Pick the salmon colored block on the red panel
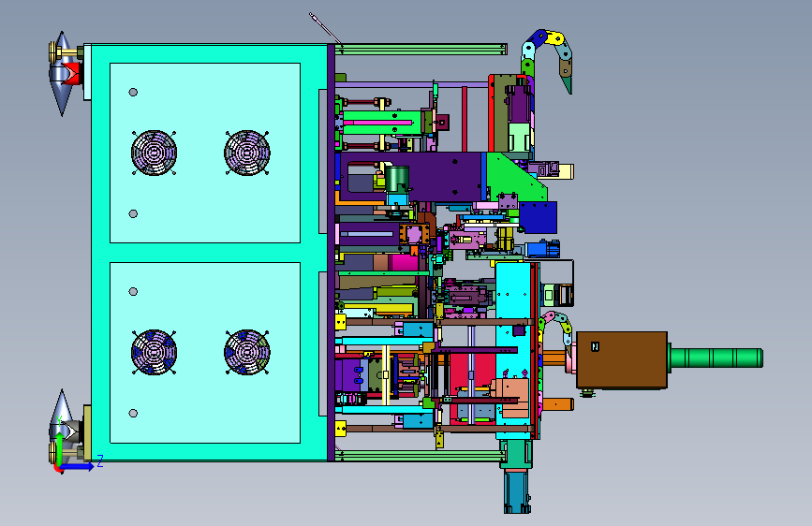Screen dimensions: 812x526 point(510,398)
